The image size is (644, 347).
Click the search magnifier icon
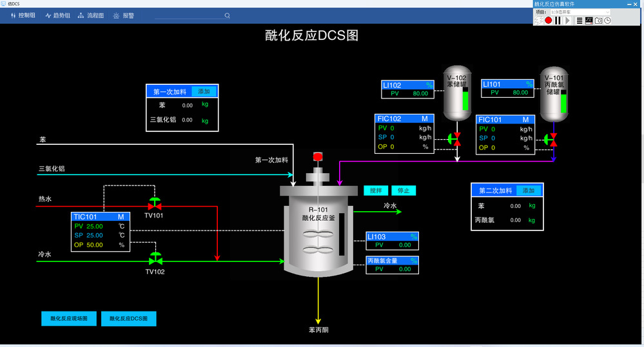pos(227,15)
